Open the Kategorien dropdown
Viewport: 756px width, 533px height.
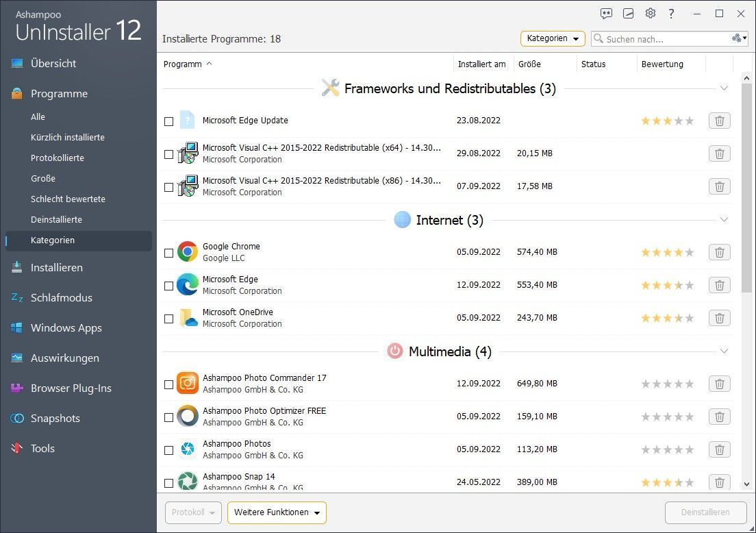553,38
